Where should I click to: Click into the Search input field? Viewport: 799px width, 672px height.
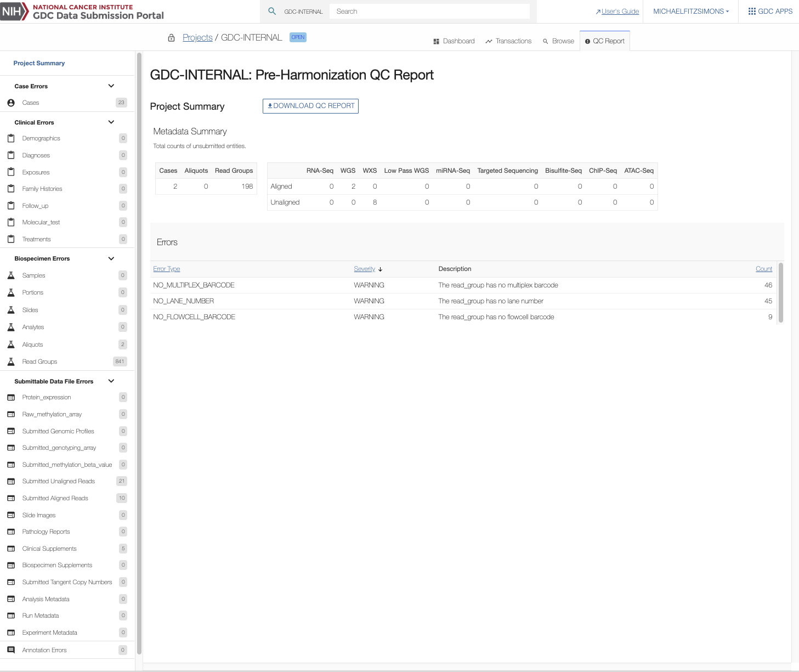tap(429, 12)
